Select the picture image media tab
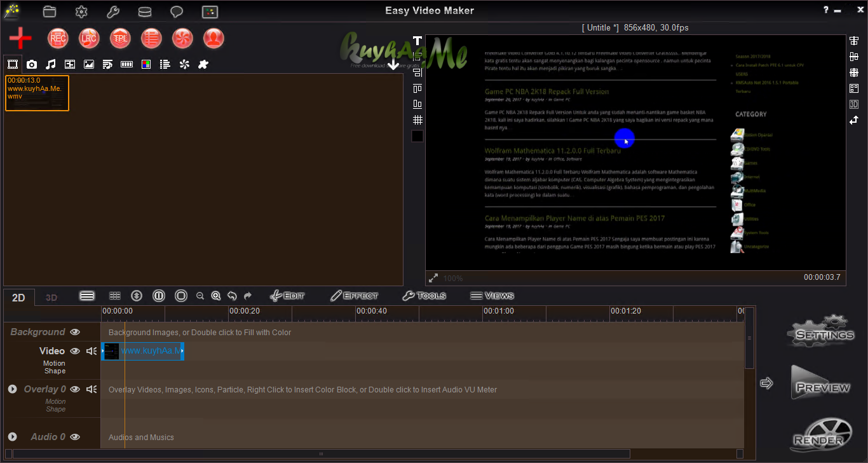The image size is (868, 463). click(89, 64)
